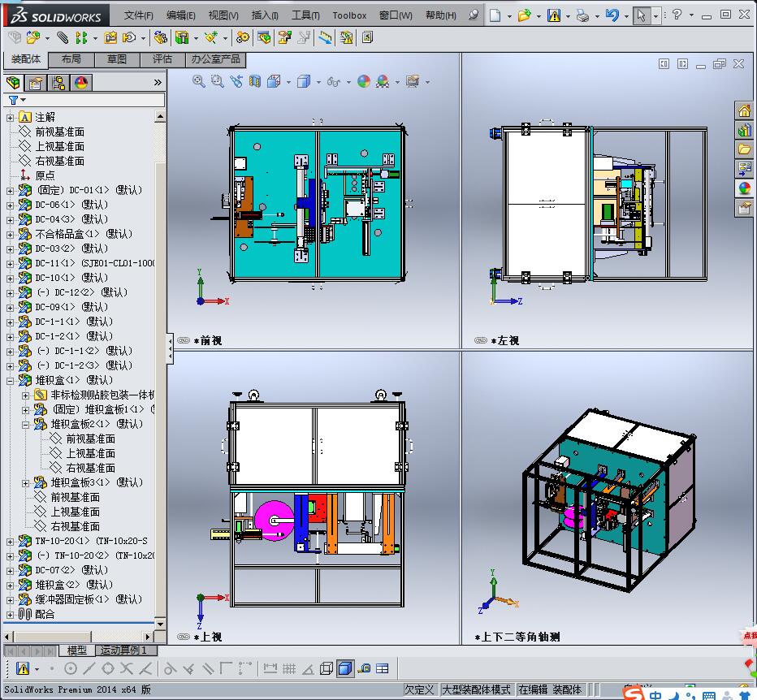Click the Undo arrow icon
Screen dimensions: 757x700
612,15
